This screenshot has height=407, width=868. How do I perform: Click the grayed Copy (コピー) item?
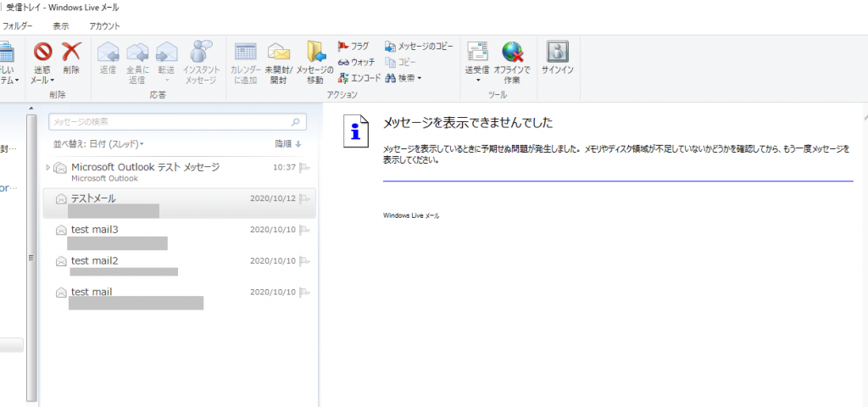(400, 62)
